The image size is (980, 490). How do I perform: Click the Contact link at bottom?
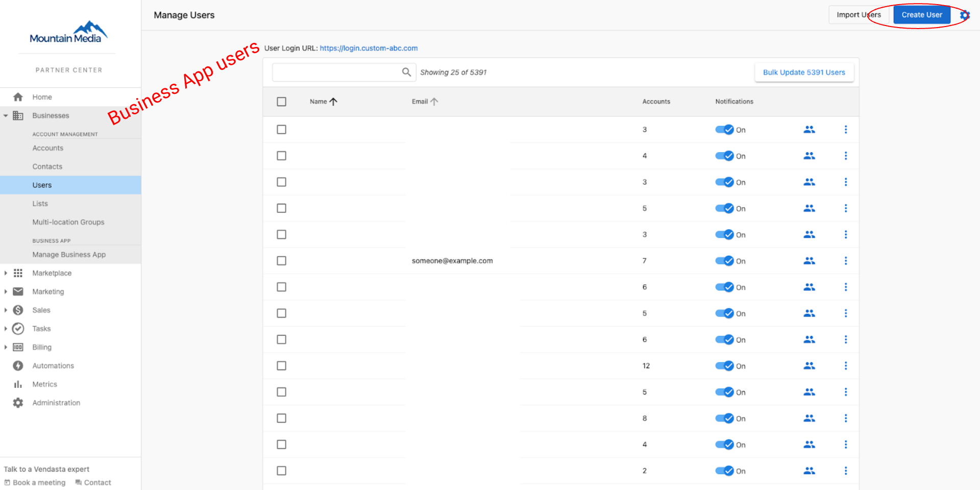click(93, 482)
